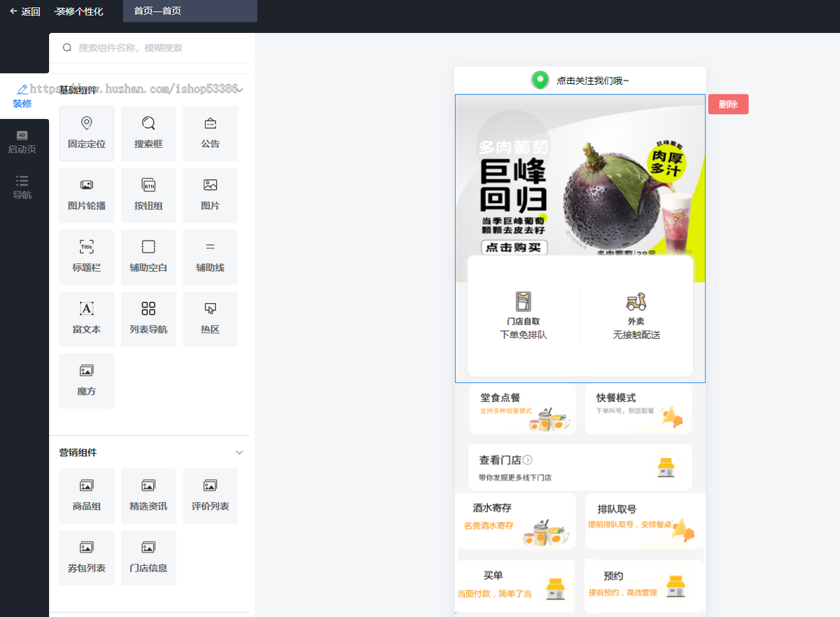Click the 下单免排队 text

(x=524, y=335)
